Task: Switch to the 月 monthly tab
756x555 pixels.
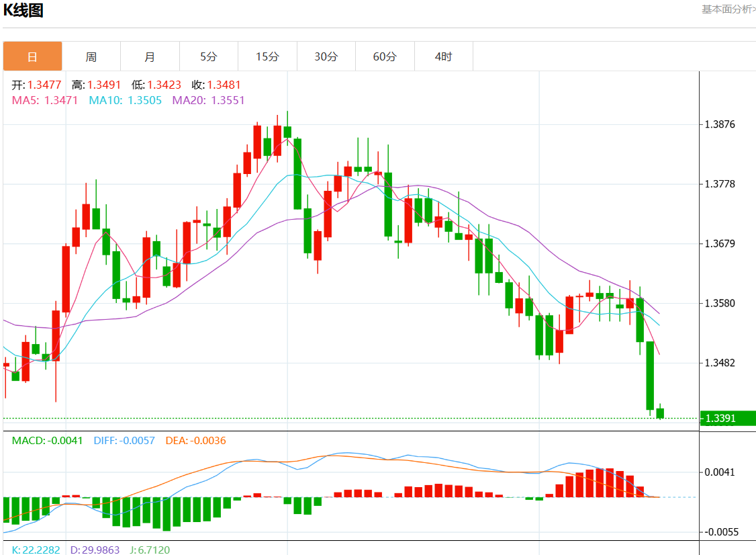Action: 150,56
